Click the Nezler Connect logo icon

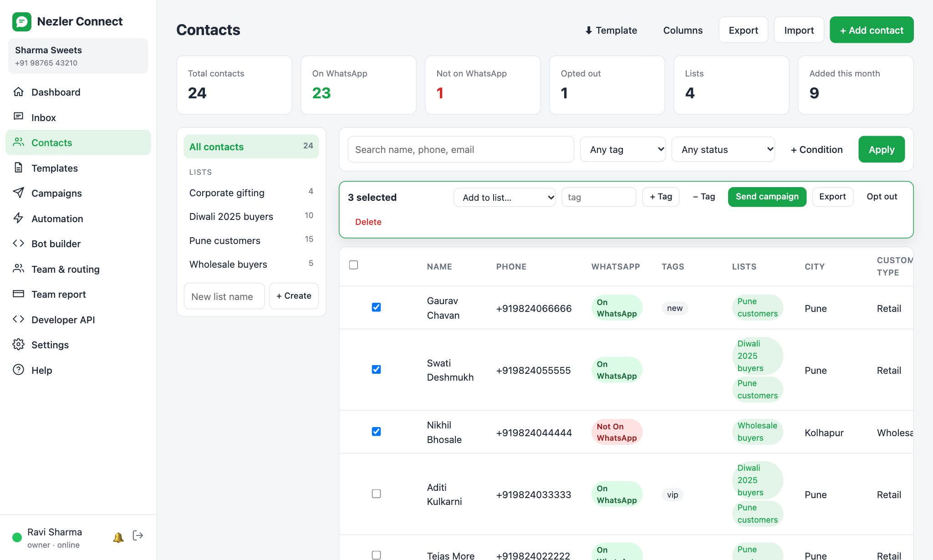click(x=21, y=21)
